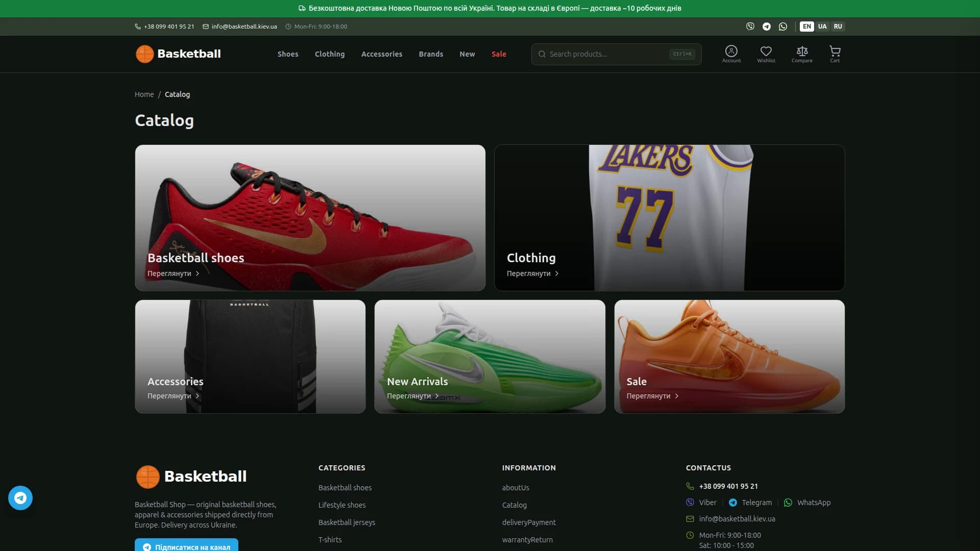980x551 pixels.
Task: Open footer T-shirts link
Action: coord(330,540)
